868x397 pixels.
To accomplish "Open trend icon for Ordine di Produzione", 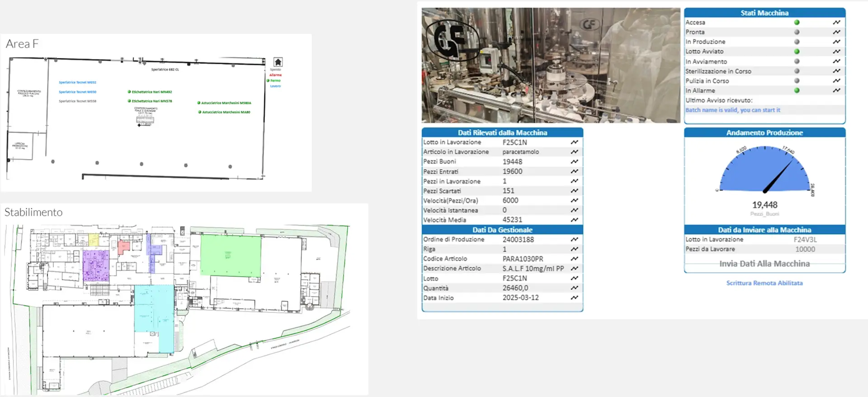I will [574, 239].
